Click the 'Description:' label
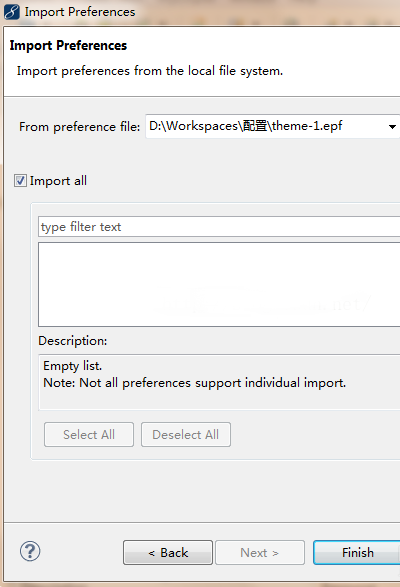The image size is (400, 587). [73, 341]
